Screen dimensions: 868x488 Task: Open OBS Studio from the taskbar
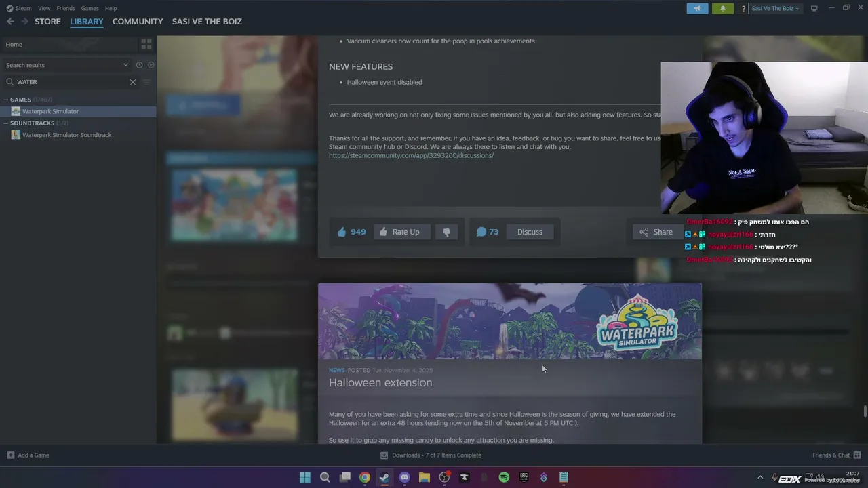point(444,477)
